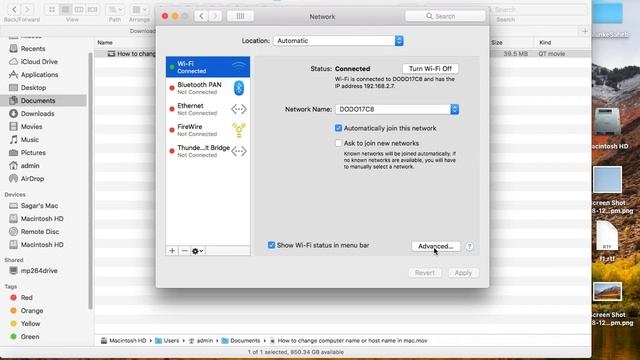Open the Network Name dropdown
The width and height of the screenshot is (640, 360).
pos(397,109)
